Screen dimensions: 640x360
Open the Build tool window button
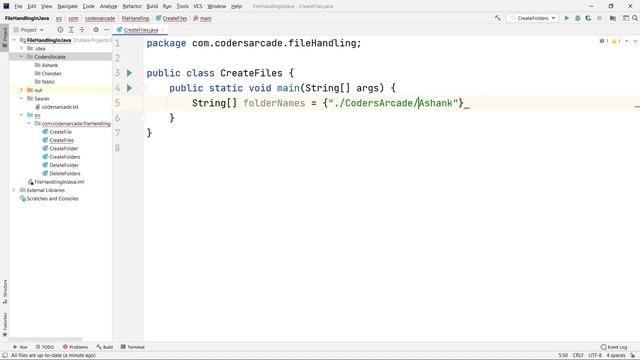point(104,347)
